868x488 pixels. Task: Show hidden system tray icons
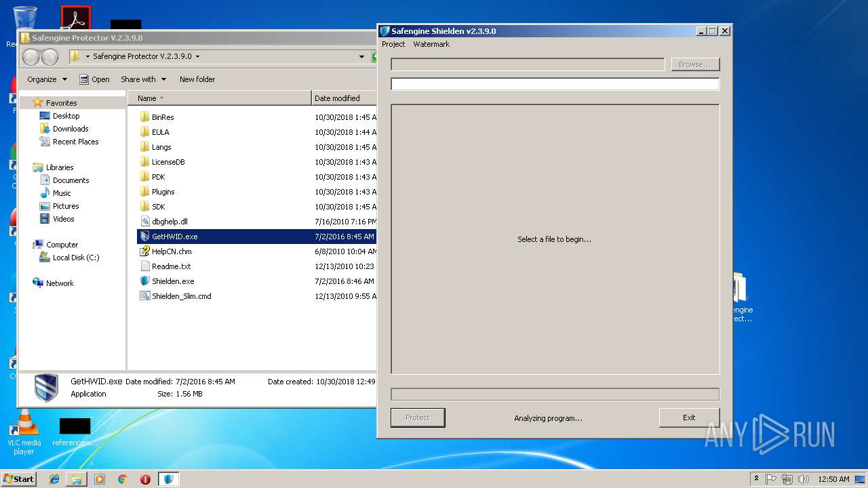click(756, 479)
